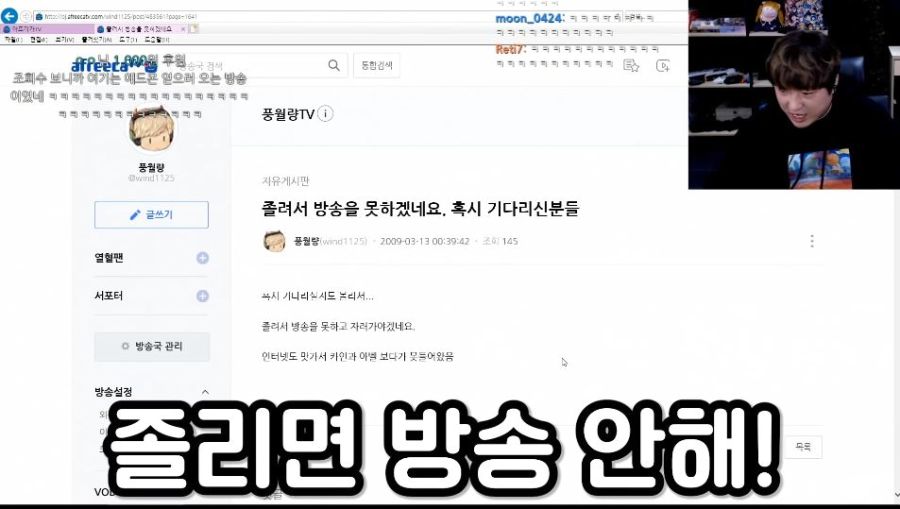Open the three-dot post options menu
The height and width of the screenshot is (509, 900).
(812, 241)
